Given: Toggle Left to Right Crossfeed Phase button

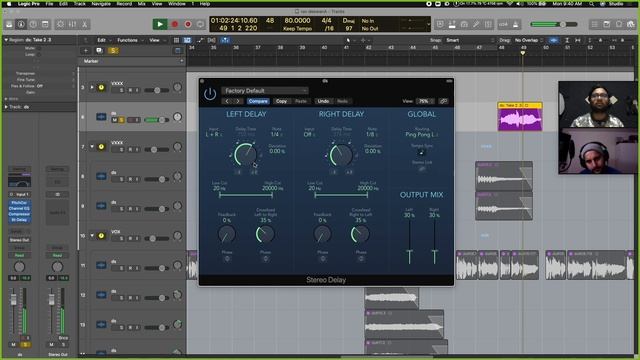Looking at the screenshot, I should [265, 258].
